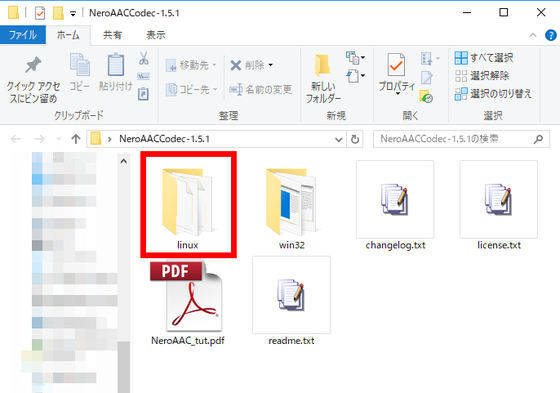Click the Delete X button
This screenshot has width=560, height=393.
point(251,65)
